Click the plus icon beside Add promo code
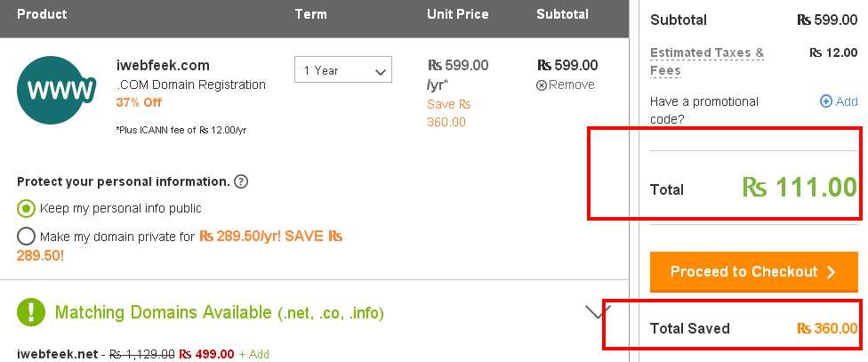868x362 pixels. click(x=826, y=101)
